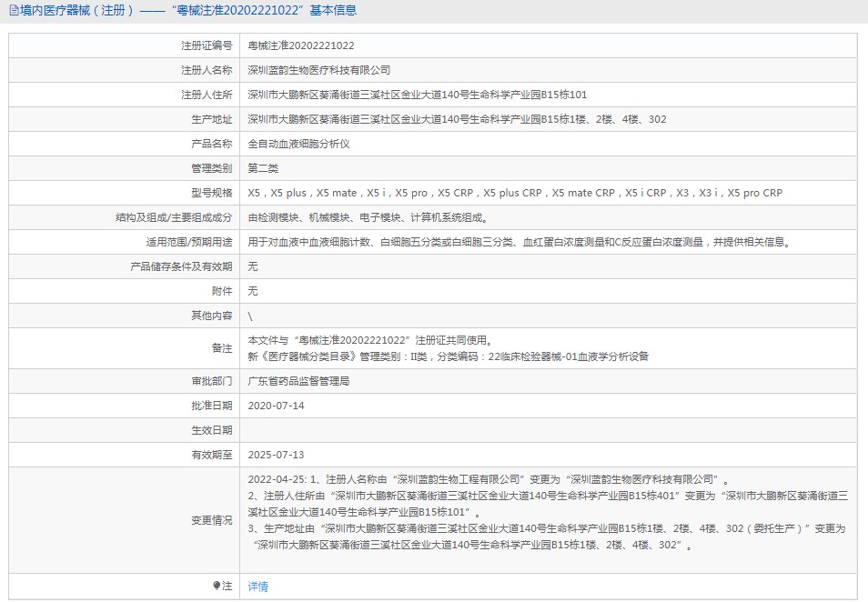Image resolution: width=868 pixels, height=602 pixels.
Task: Select registration number 粤械注准20202221022 in first row
Action: [x=301, y=45]
